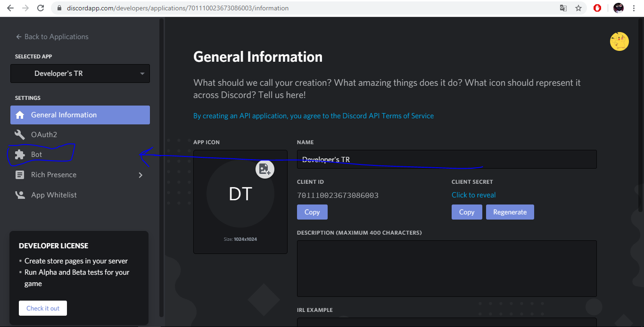The width and height of the screenshot is (644, 327).
Task: Select the Rich Presence icon
Action: [x=20, y=174]
